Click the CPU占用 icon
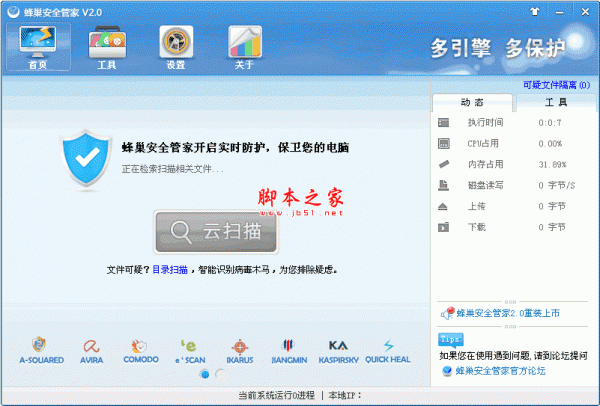 443,143
